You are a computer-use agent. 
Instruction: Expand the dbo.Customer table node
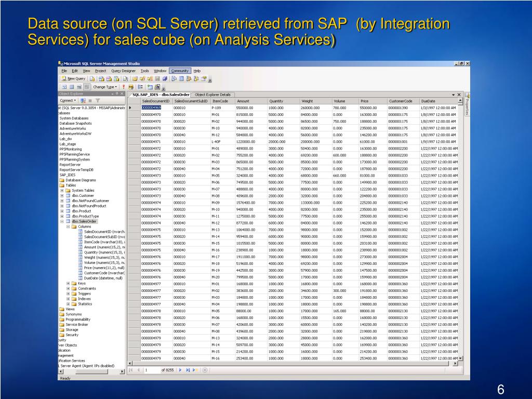62,195
